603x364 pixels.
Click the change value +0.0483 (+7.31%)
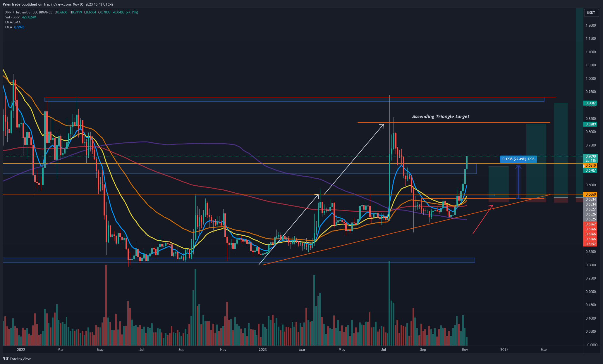tap(125, 12)
